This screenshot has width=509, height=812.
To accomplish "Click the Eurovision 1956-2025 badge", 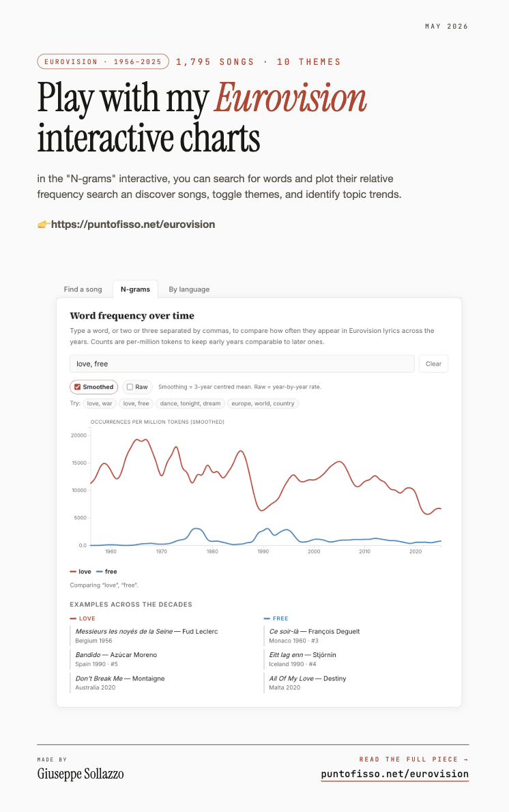I will click(x=103, y=61).
